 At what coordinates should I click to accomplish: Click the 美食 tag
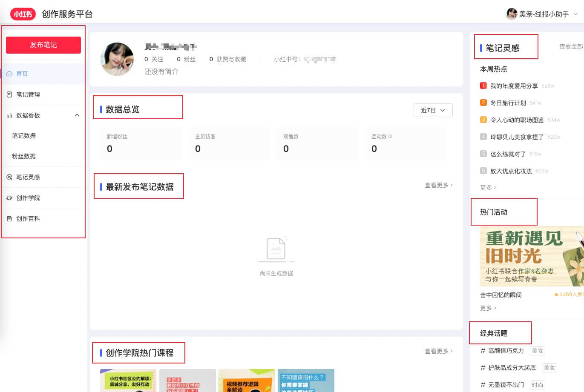[538, 351]
